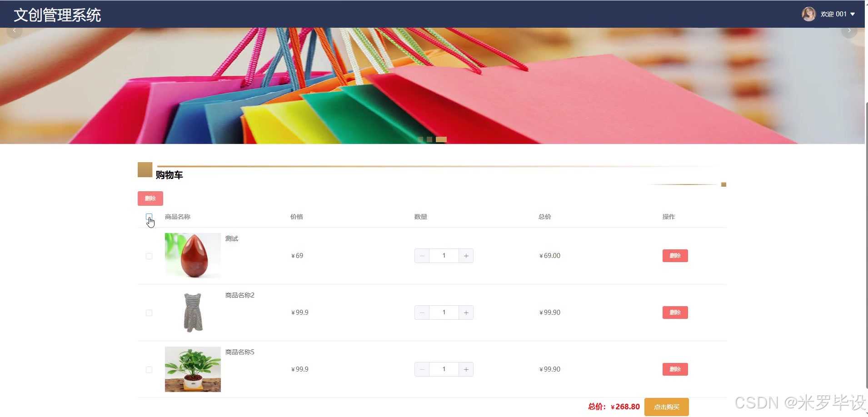Click the page vertical scrollbar
Image resolution: width=868 pixels, height=417 pixels.
point(866,245)
